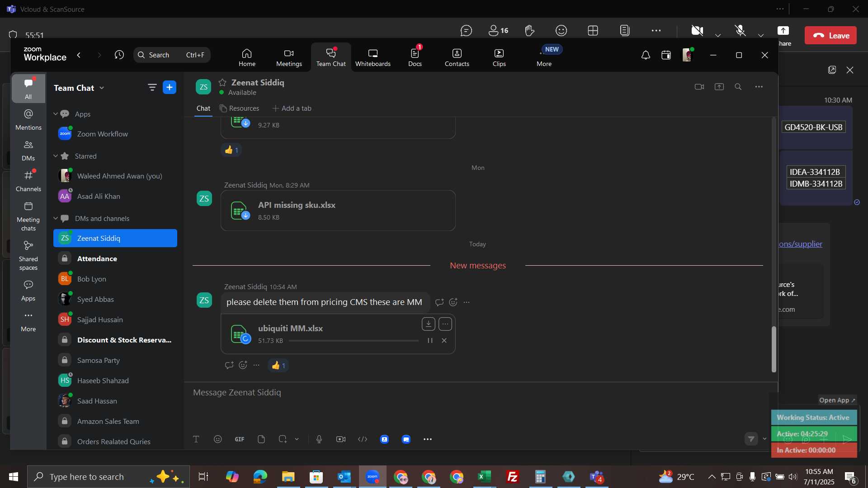Screen dimensions: 868x488
Task: Open the emoji picker in message toolbar
Action: tap(218, 439)
